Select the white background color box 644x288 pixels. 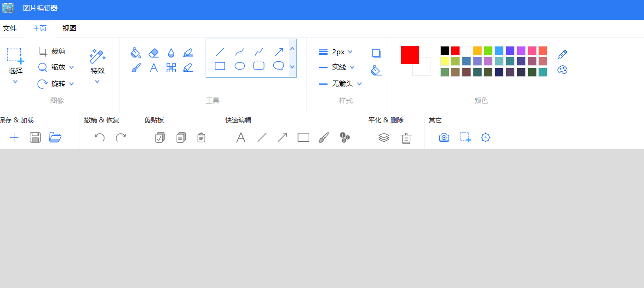424,69
